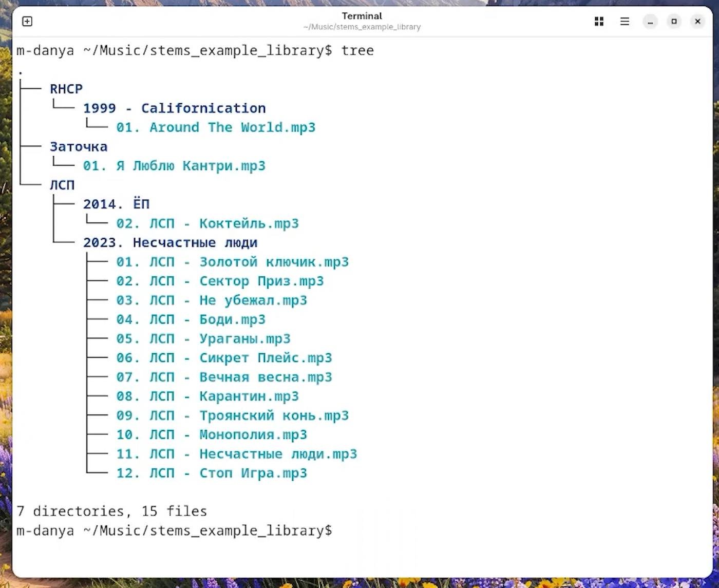Maximize the Terminal window

coord(674,21)
